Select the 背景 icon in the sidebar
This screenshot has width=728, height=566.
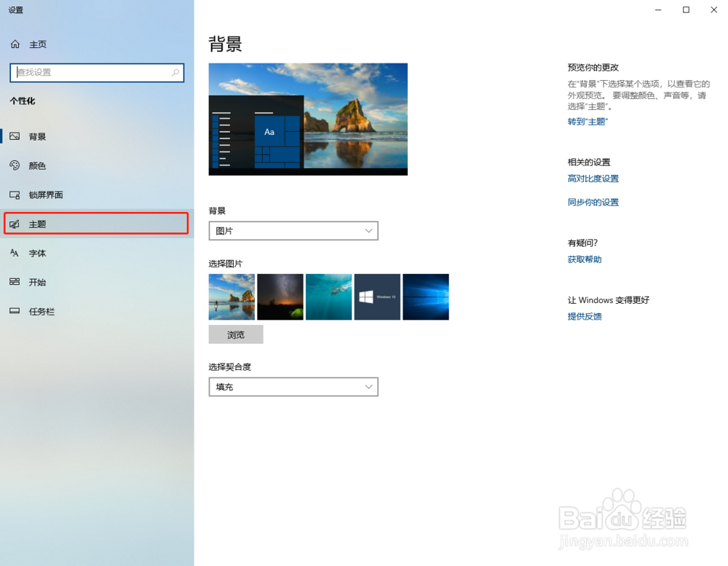pyautogui.click(x=15, y=136)
